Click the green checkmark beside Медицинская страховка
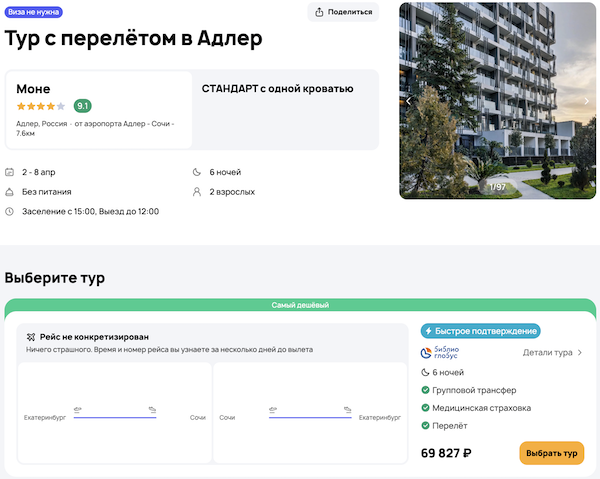 (426, 408)
